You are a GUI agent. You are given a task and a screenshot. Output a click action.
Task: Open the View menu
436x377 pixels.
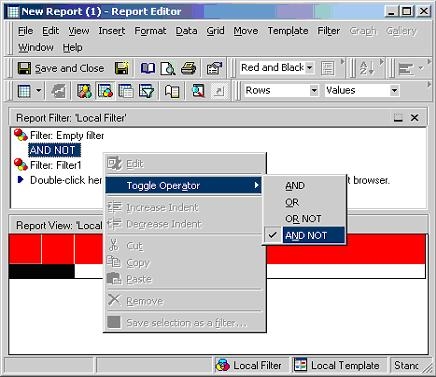(x=79, y=31)
